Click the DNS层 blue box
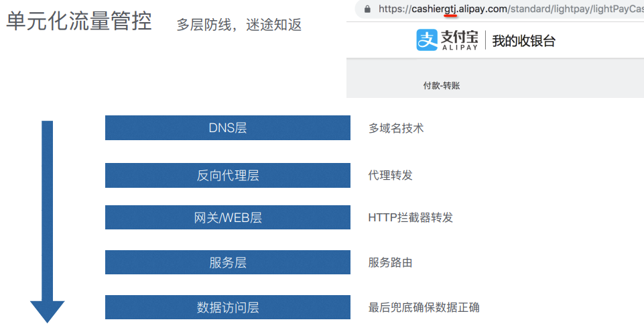This screenshot has height=330, width=644. pos(227,128)
